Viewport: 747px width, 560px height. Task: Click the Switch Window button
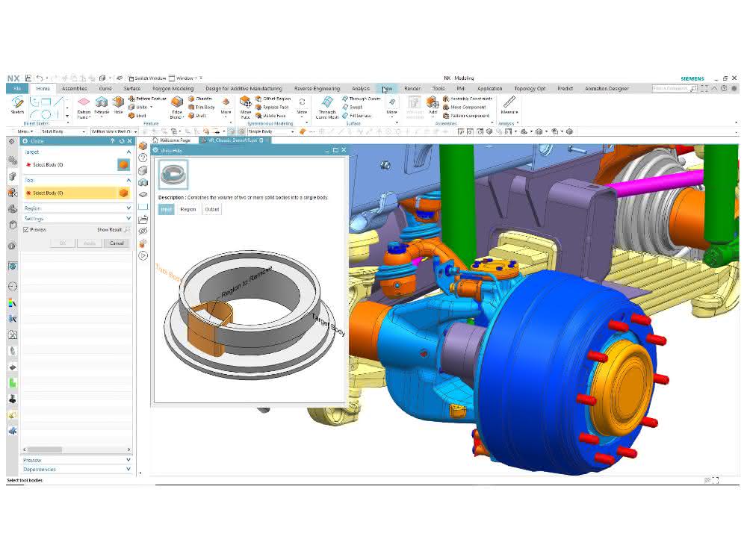tap(146, 78)
